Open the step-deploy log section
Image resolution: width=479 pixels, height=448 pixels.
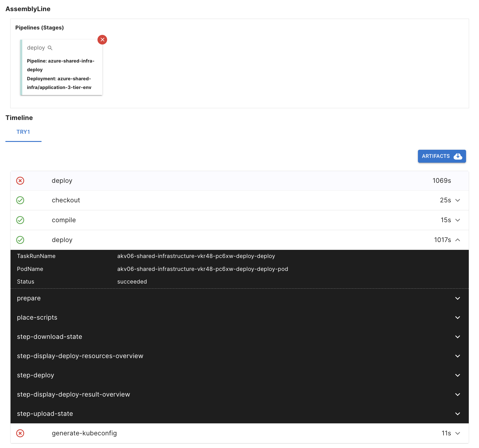[x=458, y=375]
